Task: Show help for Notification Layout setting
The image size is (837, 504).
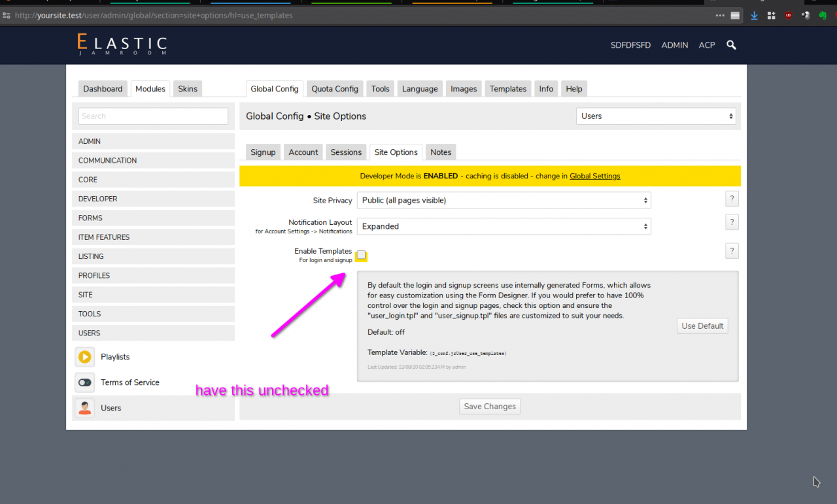Action: click(x=732, y=222)
